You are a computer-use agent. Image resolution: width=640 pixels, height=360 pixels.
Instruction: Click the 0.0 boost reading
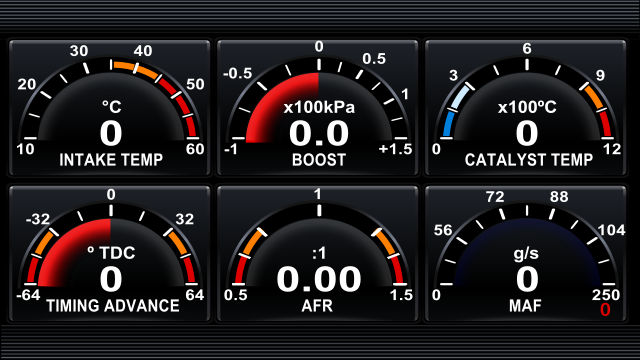pos(319,133)
